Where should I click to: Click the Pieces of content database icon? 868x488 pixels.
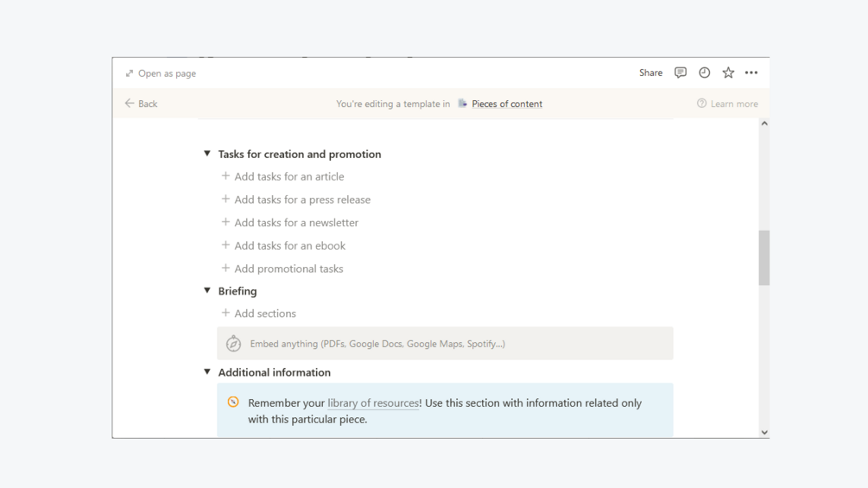tap(463, 104)
